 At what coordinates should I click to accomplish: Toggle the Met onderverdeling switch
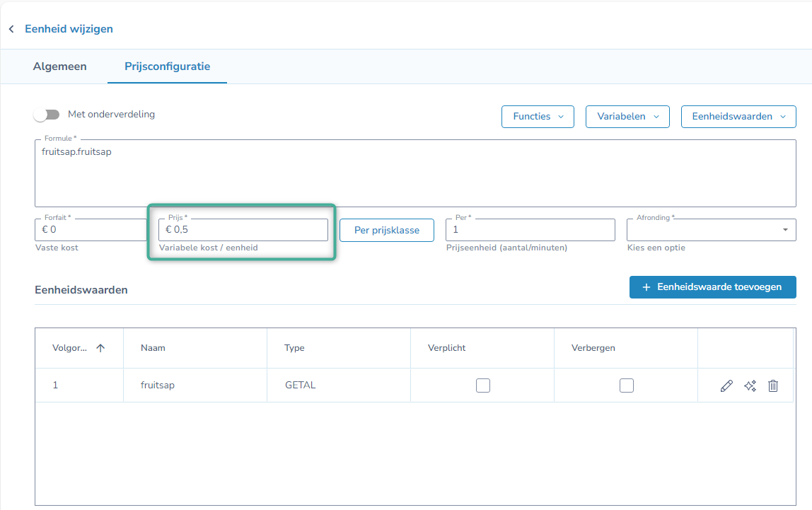(x=47, y=115)
